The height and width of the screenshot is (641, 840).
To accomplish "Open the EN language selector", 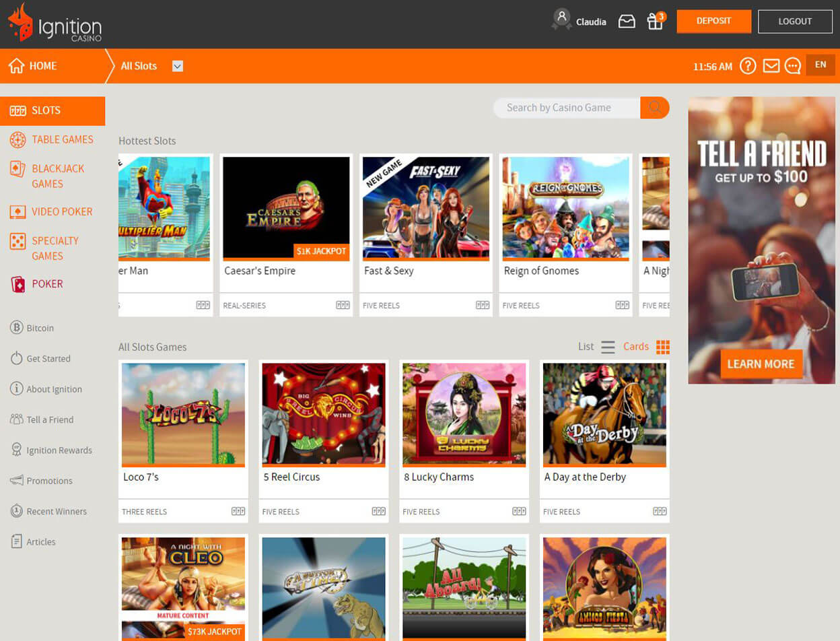I will [820, 65].
